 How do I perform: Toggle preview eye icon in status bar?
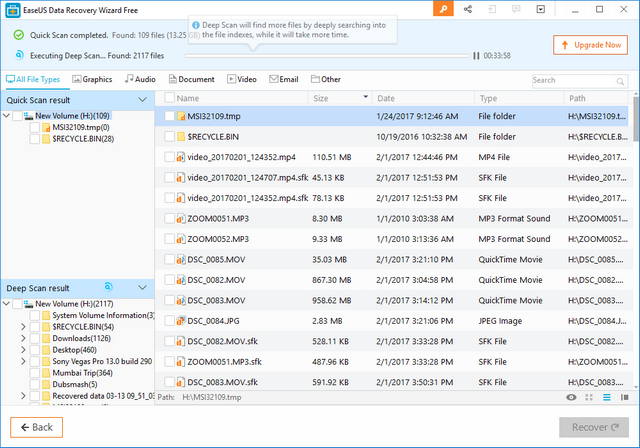[x=571, y=397]
